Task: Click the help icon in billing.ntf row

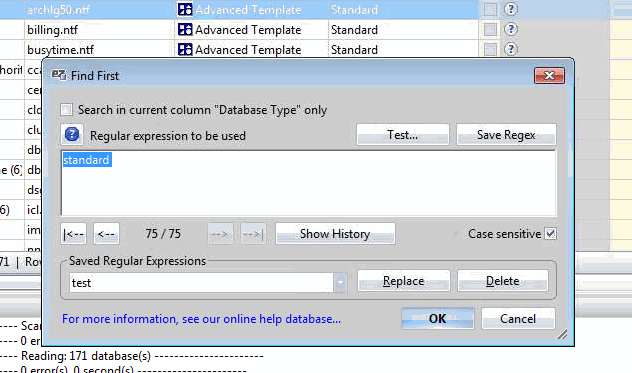Action: point(510,29)
